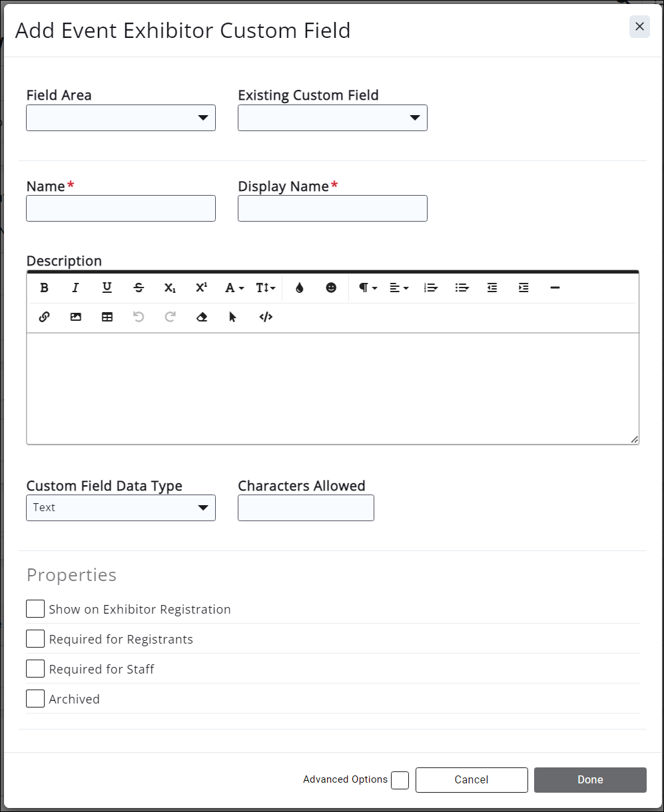Switch to code view in editor
This screenshot has width=664, height=812.
click(266, 317)
